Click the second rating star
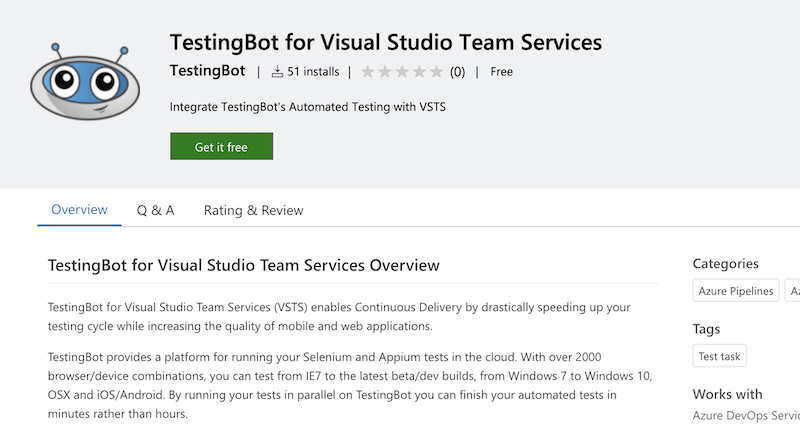This screenshot has width=800, height=429. click(x=385, y=72)
